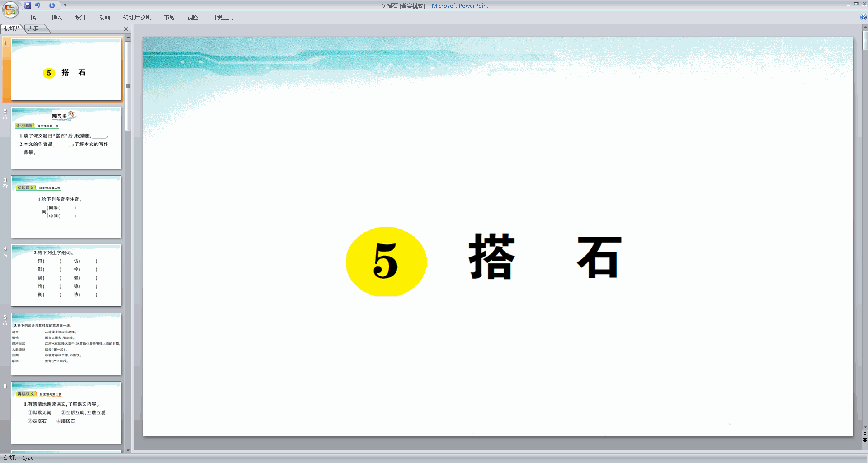Viewport: 868px width, 463px height.
Task: Click the yellow circle with number 5
Action: tap(387, 262)
